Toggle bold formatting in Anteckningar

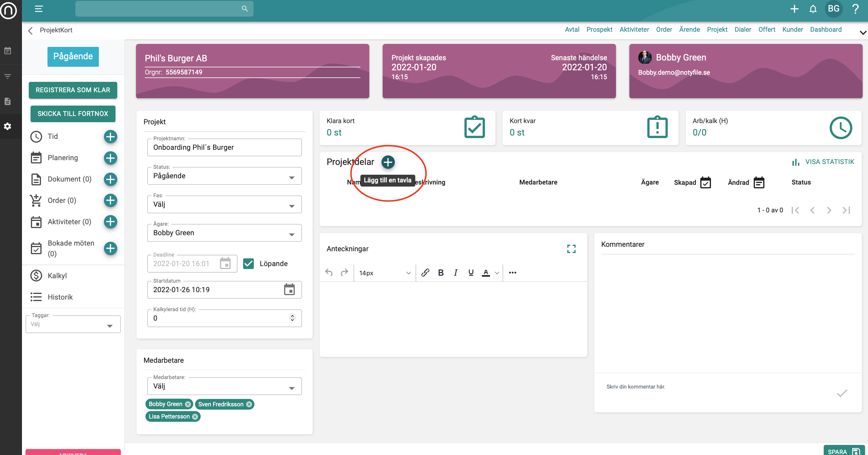coord(441,273)
